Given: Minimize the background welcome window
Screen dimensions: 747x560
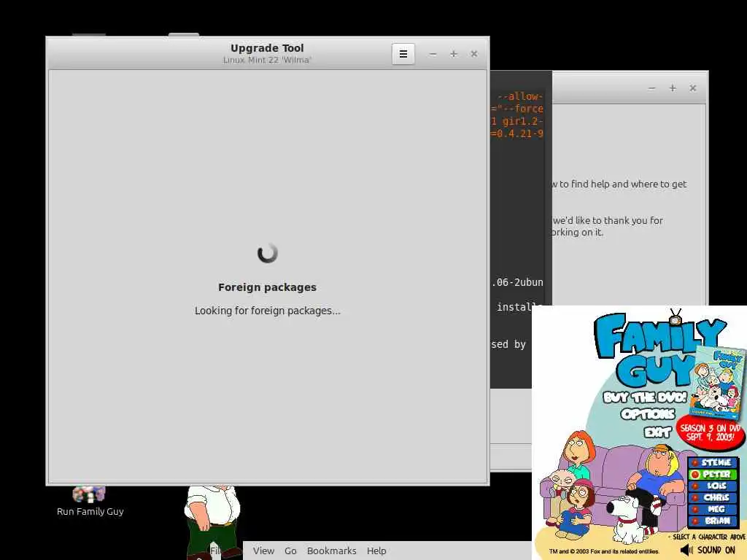Looking at the screenshot, I should [x=651, y=88].
